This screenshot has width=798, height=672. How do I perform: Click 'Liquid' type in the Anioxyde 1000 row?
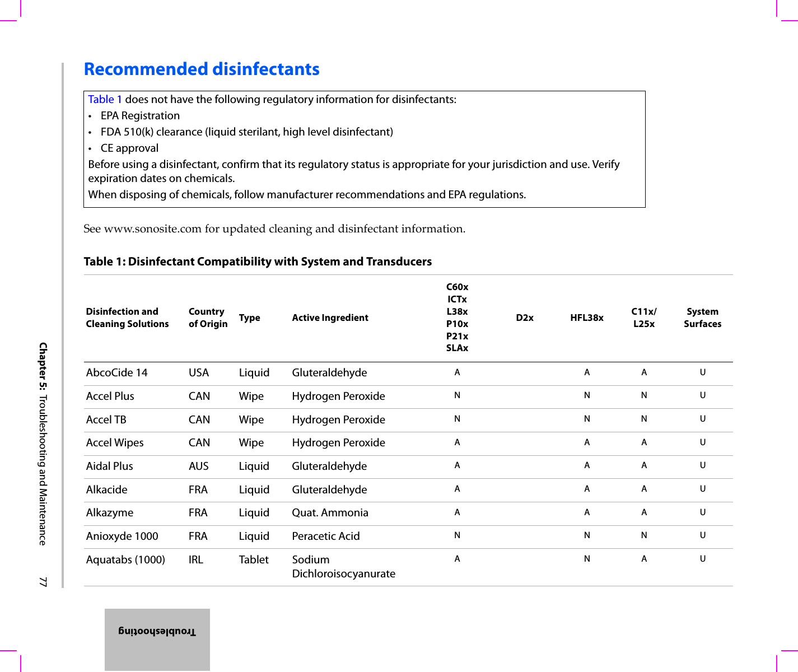point(254,536)
